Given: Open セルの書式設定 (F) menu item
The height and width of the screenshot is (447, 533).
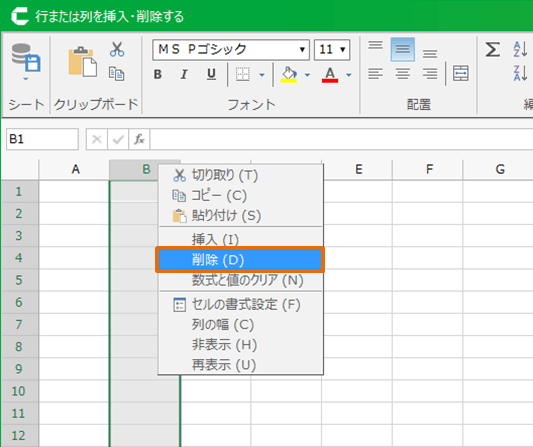Looking at the screenshot, I should coord(241,304).
